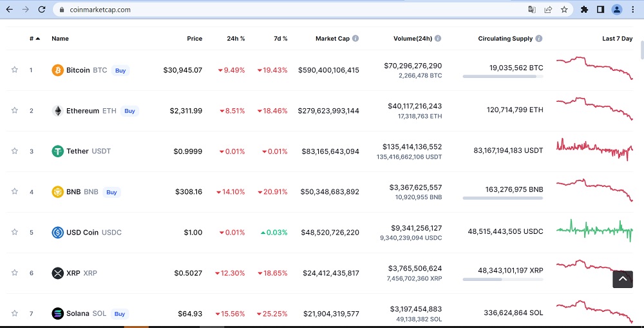Sort table by Name column
The image size is (644, 328).
tap(60, 39)
